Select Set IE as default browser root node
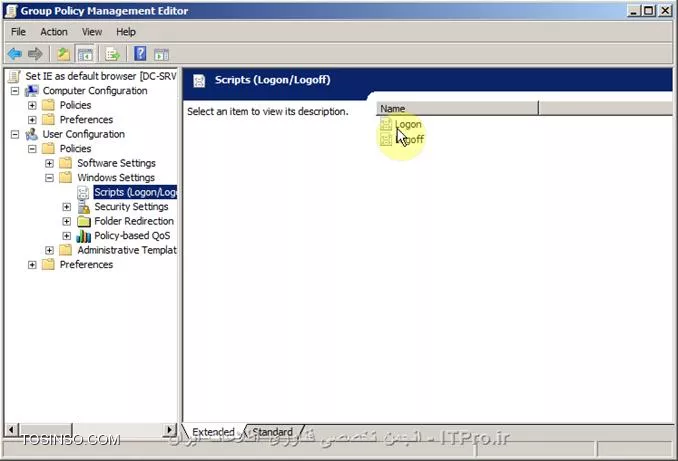 (101, 76)
